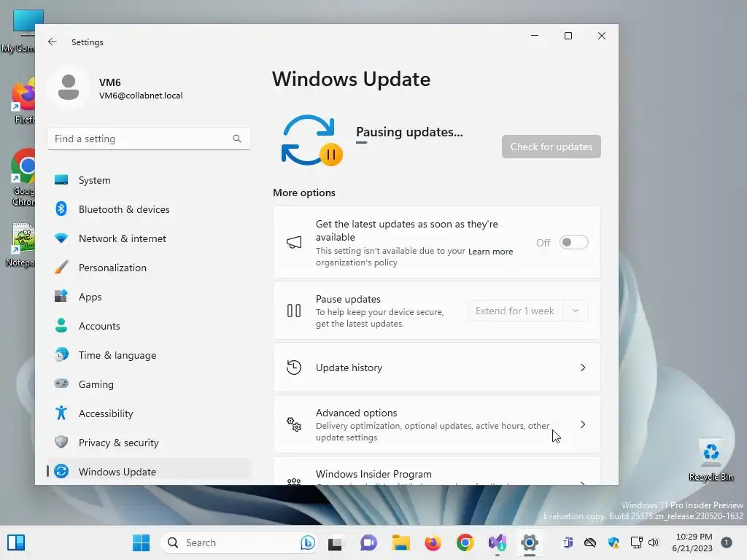Click the Windows Security tray icon
Image resolution: width=747 pixels, height=560 pixels.
pos(614,542)
